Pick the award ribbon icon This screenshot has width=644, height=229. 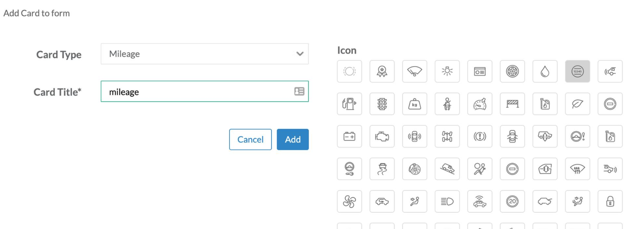coord(382,71)
